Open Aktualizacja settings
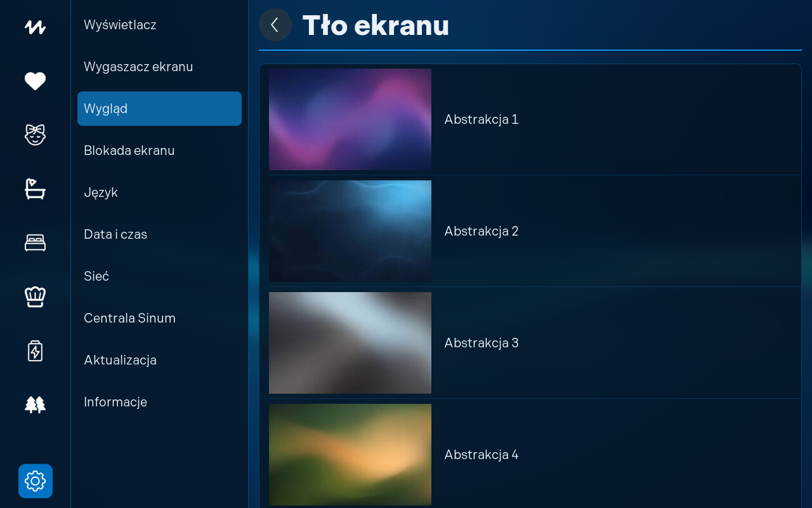The height and width of the screenshot is (508, 812). [x=159, y=360]
